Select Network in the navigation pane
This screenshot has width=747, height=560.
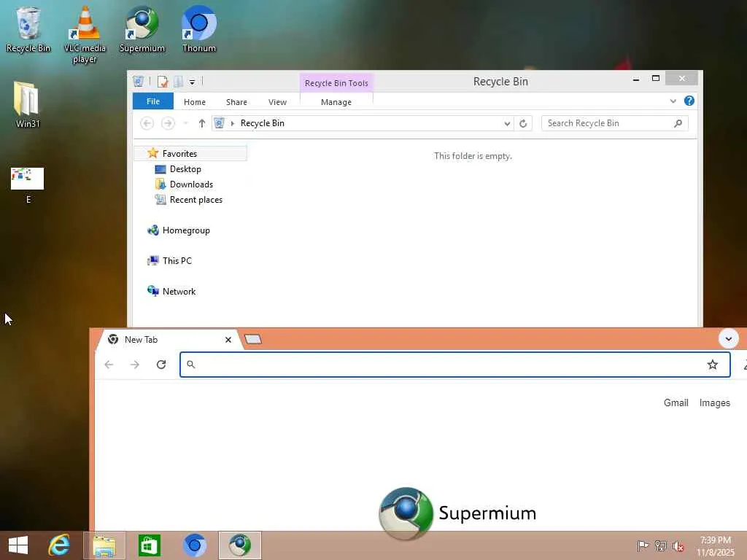click(x=179, y=292)
